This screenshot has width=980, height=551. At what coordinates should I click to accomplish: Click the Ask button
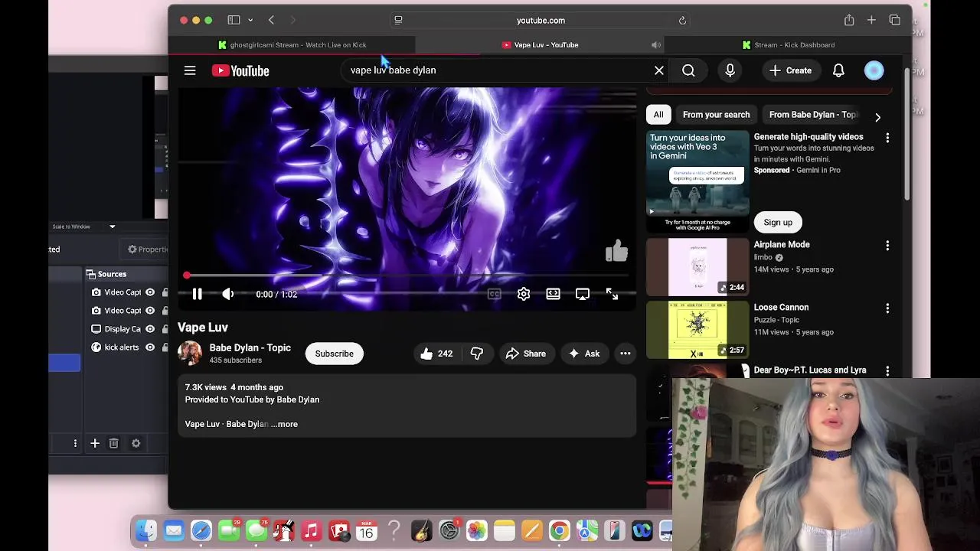tap(584, 354)
